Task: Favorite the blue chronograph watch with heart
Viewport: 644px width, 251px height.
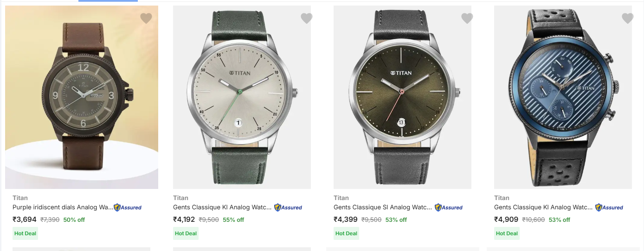Action: pos(628,19)
